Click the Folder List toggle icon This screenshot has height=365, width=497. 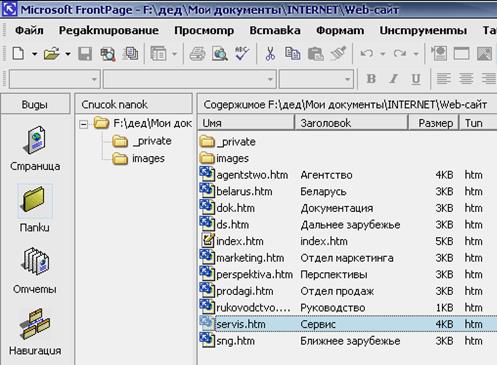(158, 53)
